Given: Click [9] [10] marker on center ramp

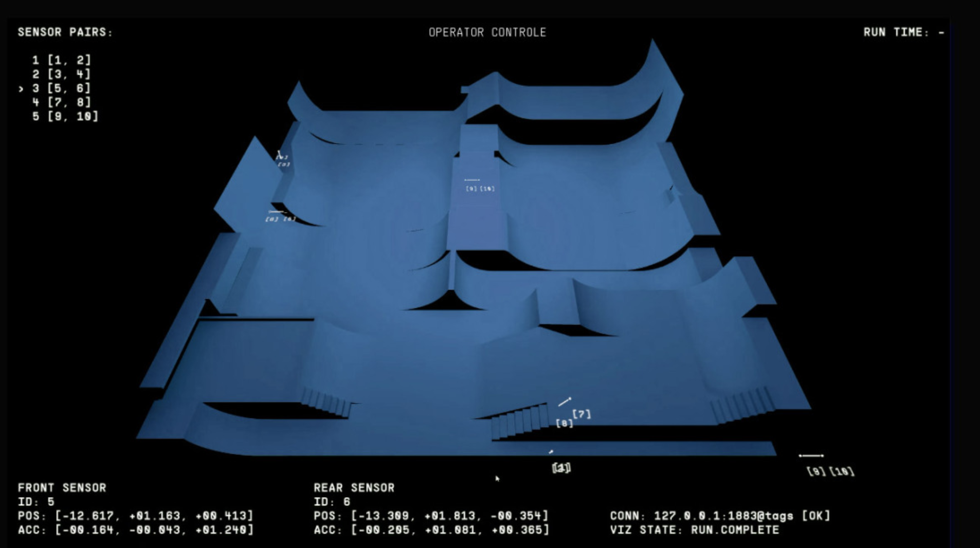Looking at the screenshot, I should 480,189.
